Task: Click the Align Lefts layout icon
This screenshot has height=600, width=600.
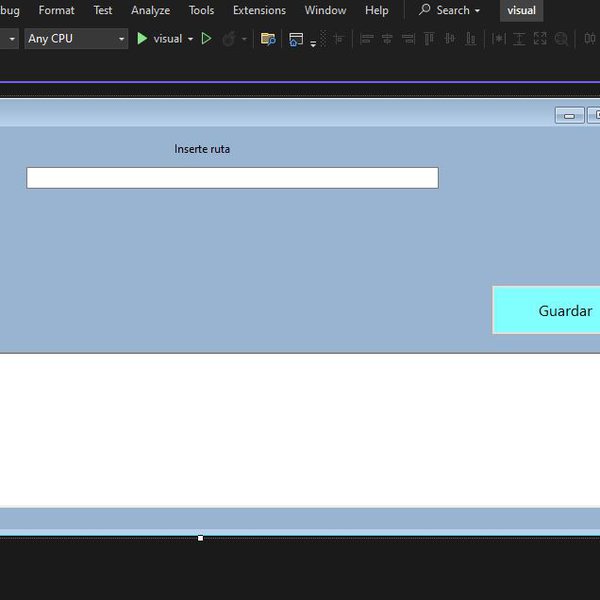Action: click(x=367, y=39)
